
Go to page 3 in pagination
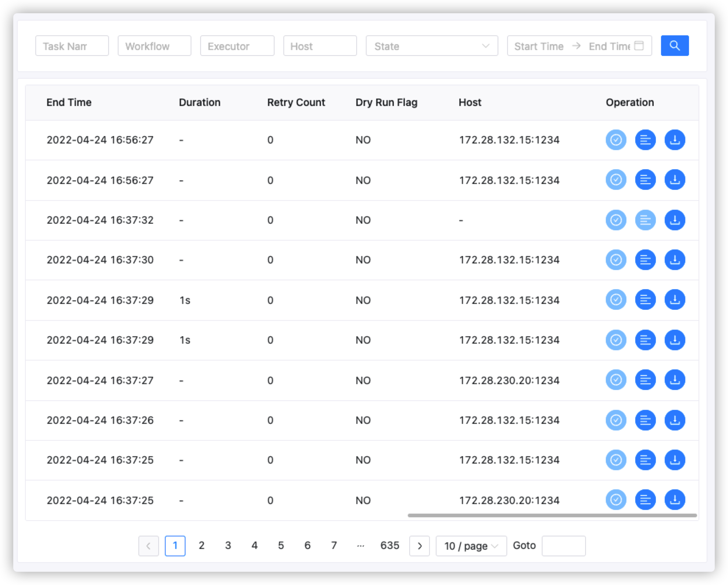(228, 545)
